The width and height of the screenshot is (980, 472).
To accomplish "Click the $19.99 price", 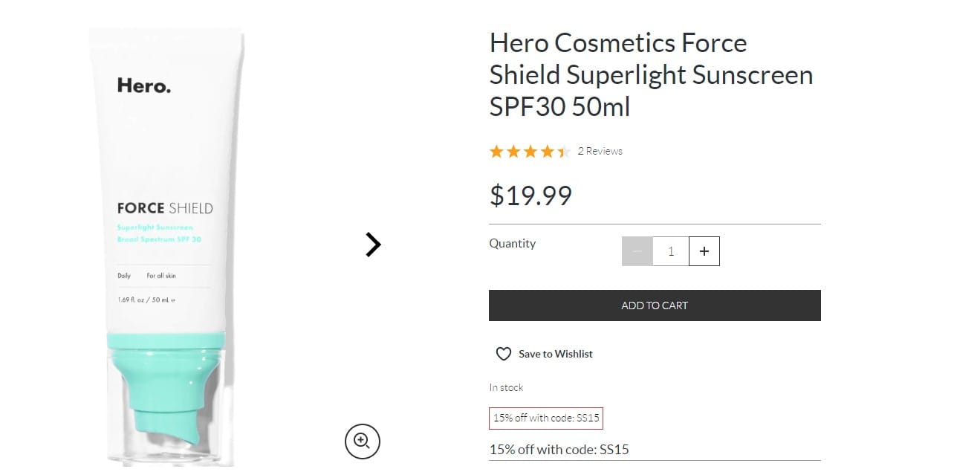I will click(x=530, y=195).
